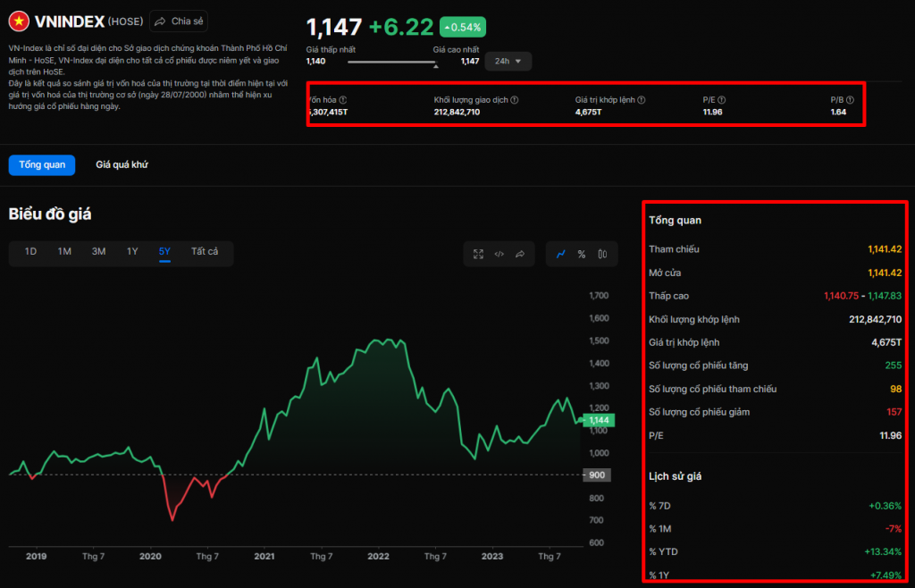Click the VNINDEX red star logo
The height and width of the screenshot is (588, 915).
click(x=18, y=21)
